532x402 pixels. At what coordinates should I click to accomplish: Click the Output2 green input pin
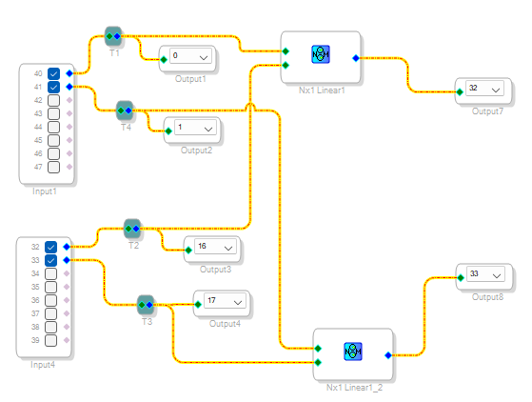pos(168,131)
